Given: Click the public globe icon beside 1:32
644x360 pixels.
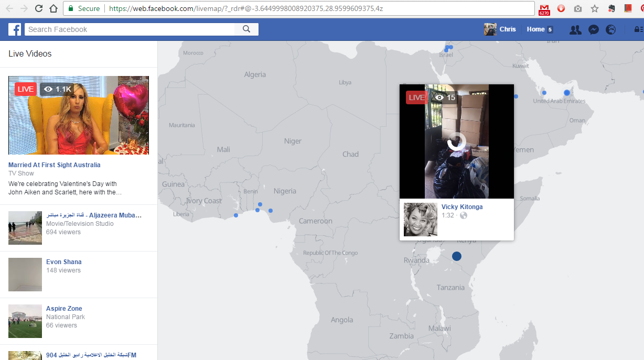Looking at the screenshot, I should [x=464, y=215].
